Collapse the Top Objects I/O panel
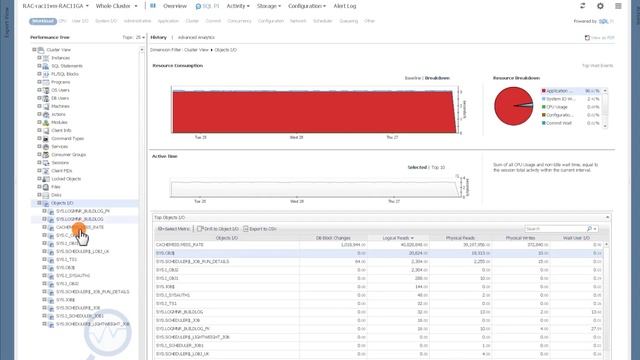This screenshot has height=360, width=640. 607,218
